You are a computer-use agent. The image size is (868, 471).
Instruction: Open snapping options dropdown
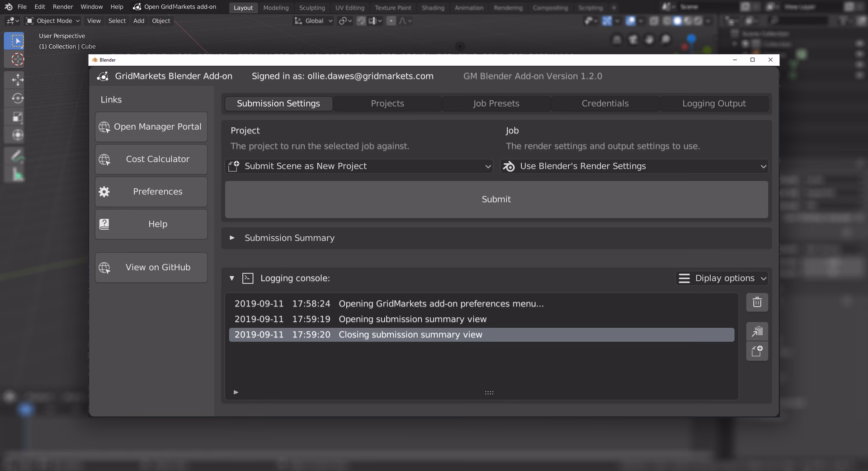pos(375,21)
